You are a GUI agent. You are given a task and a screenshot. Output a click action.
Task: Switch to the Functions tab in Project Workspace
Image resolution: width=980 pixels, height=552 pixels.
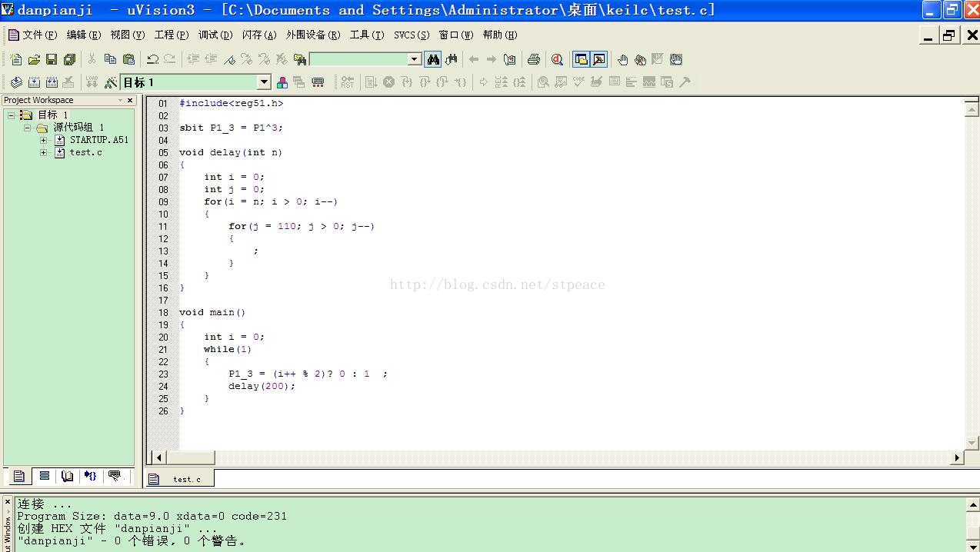click(91, 477)
